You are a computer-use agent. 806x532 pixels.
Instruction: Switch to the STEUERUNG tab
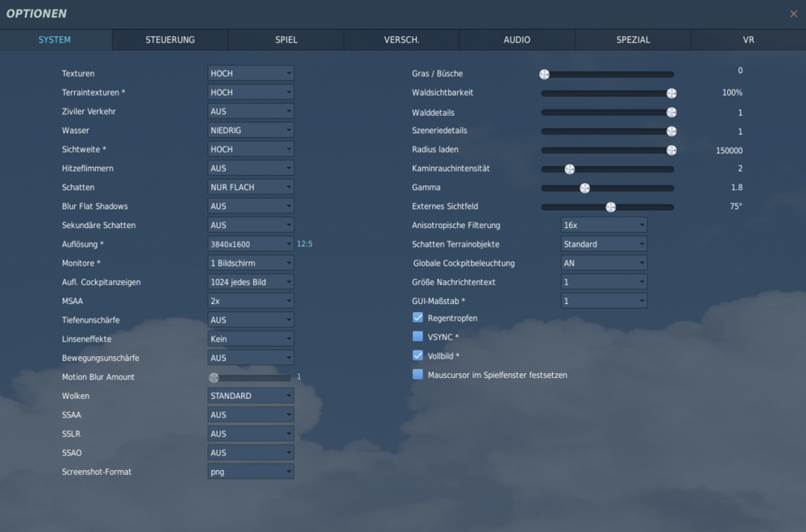click(x=170, y=39)
